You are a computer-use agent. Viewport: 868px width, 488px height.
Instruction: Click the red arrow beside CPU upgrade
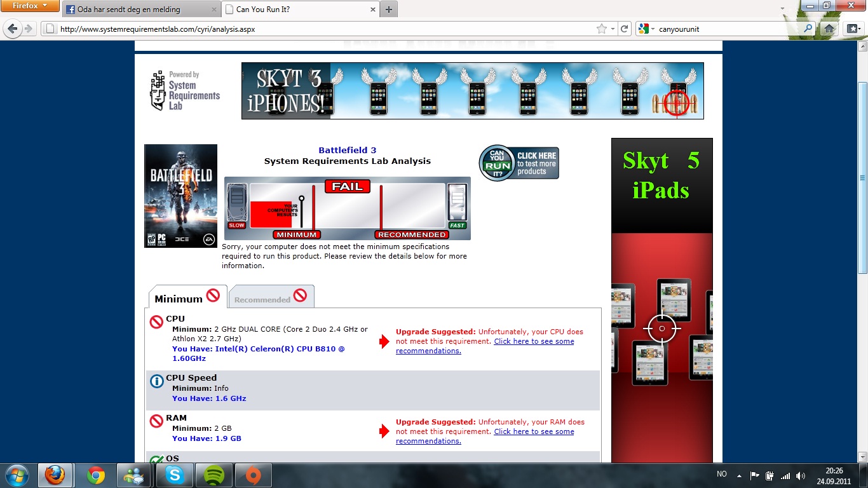pos(384,341)
